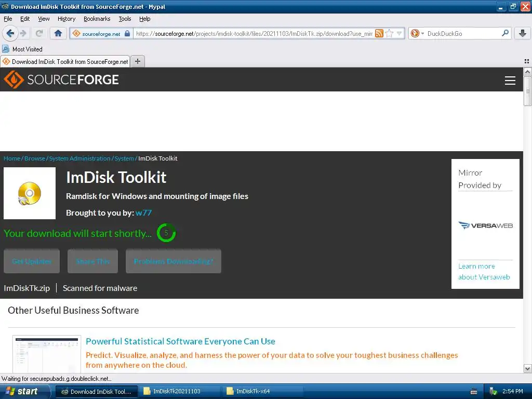The width and height of the screenshot is (532, 399).
Task: Click the ImDiskTk.zip file name text
Action: coord(27,288)
